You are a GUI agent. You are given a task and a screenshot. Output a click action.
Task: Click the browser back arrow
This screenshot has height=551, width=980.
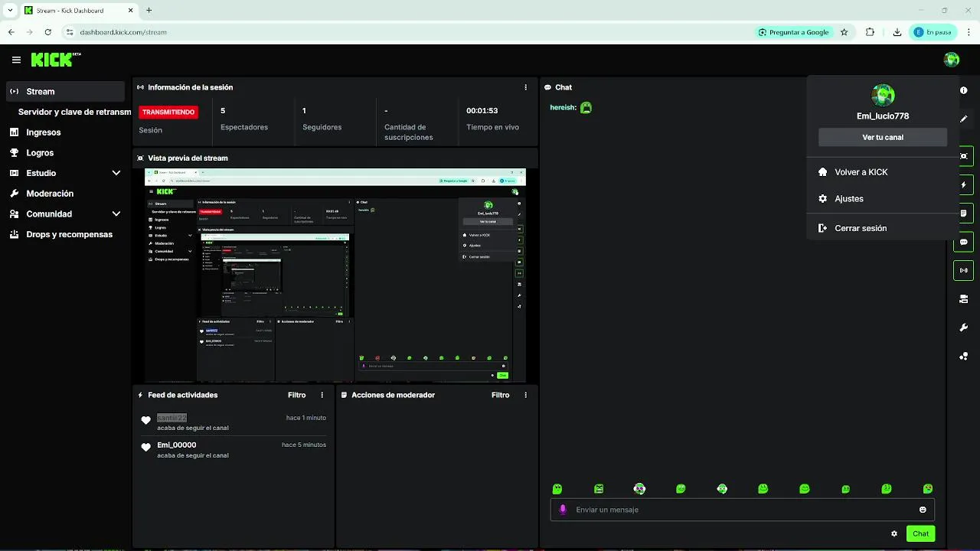tap(11, 32)
